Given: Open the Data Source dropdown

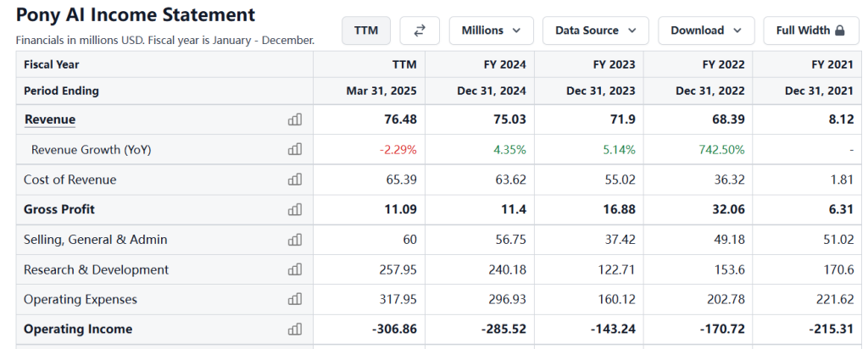Looking at the screenshot, I should (596, 30).
